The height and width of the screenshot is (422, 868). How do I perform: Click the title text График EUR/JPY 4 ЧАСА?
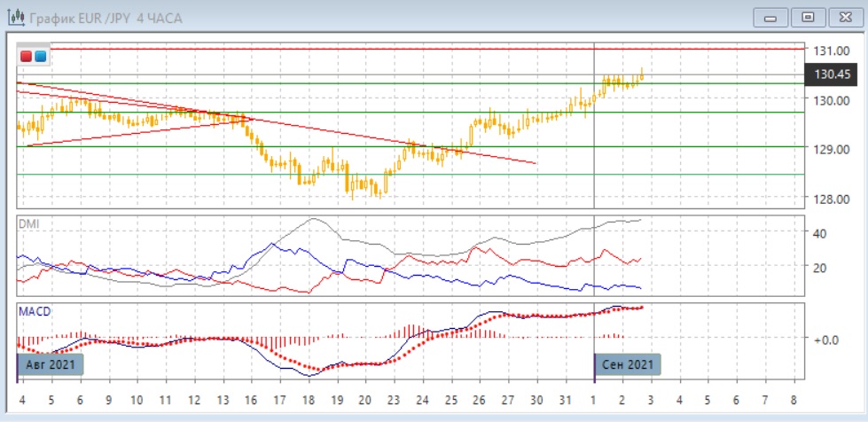[106, 19]
